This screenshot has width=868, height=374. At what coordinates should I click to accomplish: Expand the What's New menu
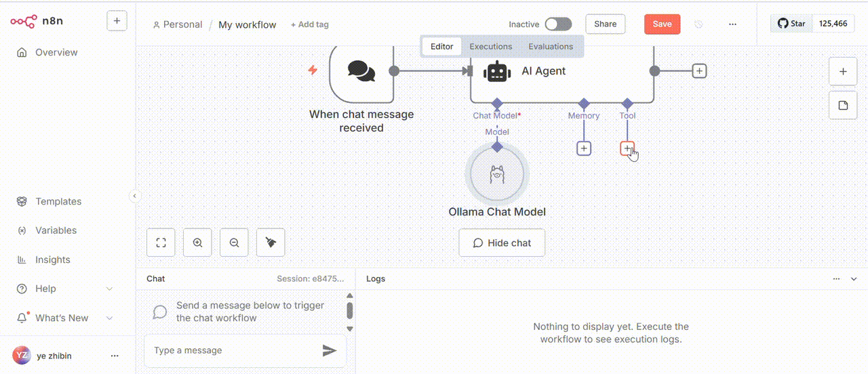click(x=64, y=318)
